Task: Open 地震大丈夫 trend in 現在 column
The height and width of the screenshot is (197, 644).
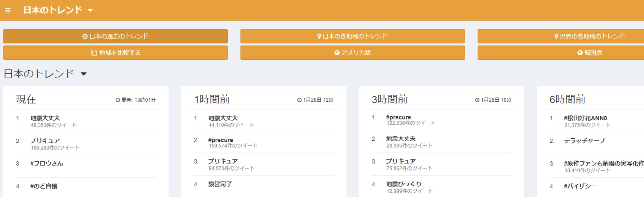Action: 45,118
